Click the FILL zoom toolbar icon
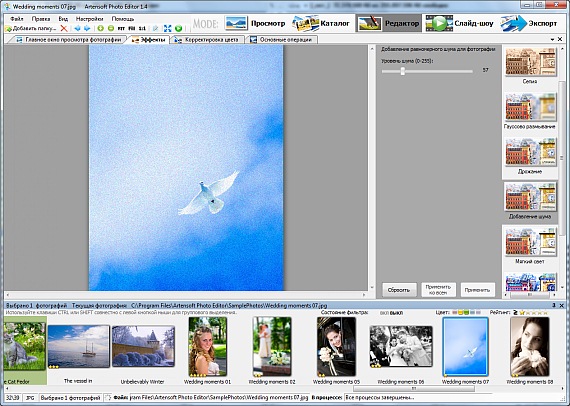 pyautogui.click(x=132, y=28)
